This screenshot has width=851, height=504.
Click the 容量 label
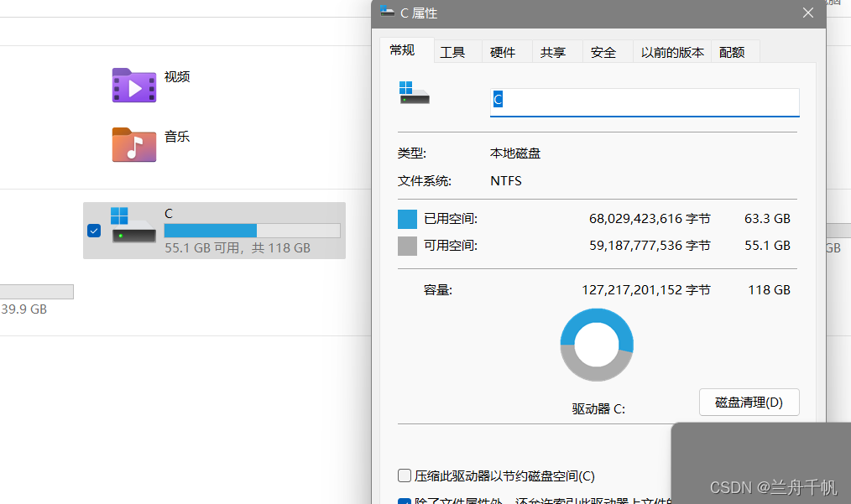438,289
